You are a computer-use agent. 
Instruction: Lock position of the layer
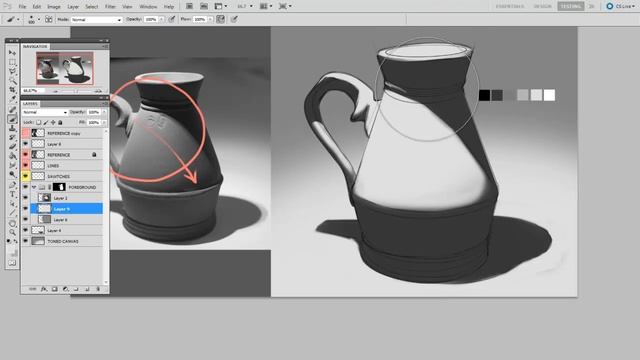coord(53,122)
